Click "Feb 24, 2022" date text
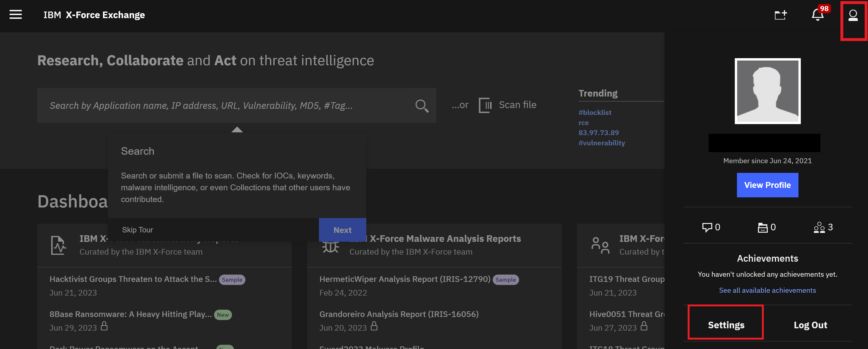 click(x=343, y=293)
